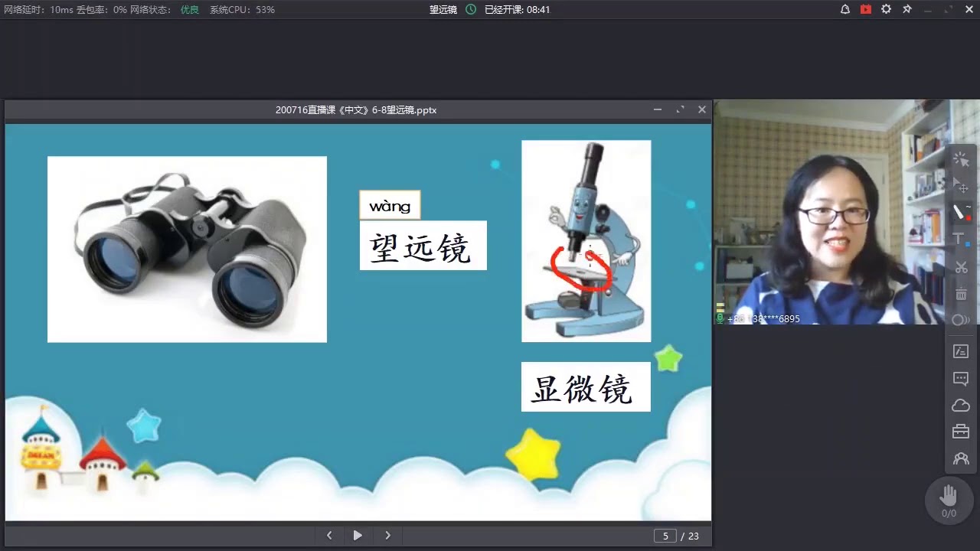This screenshot has width=980, height=551.
Task: Click the 系统CPU: 53% indicator
Action: tap(242, 10)
